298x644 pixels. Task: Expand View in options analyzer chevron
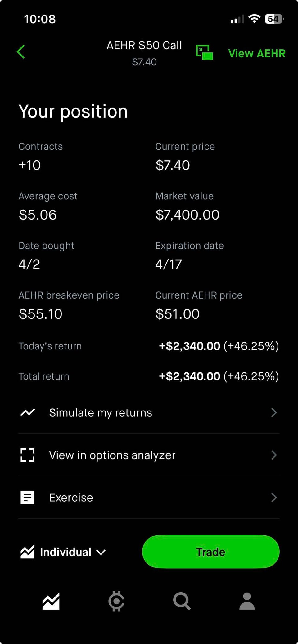click(274, 455)
